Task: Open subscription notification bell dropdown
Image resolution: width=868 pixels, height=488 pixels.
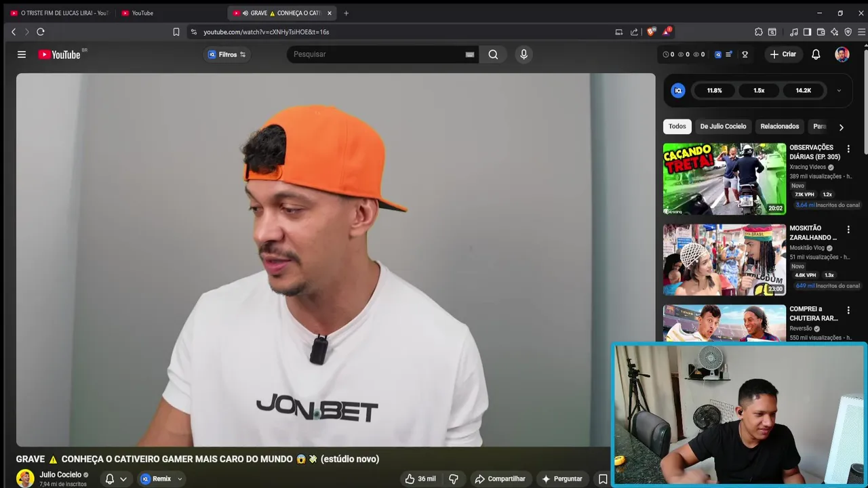Action: [x=116, y=479]
